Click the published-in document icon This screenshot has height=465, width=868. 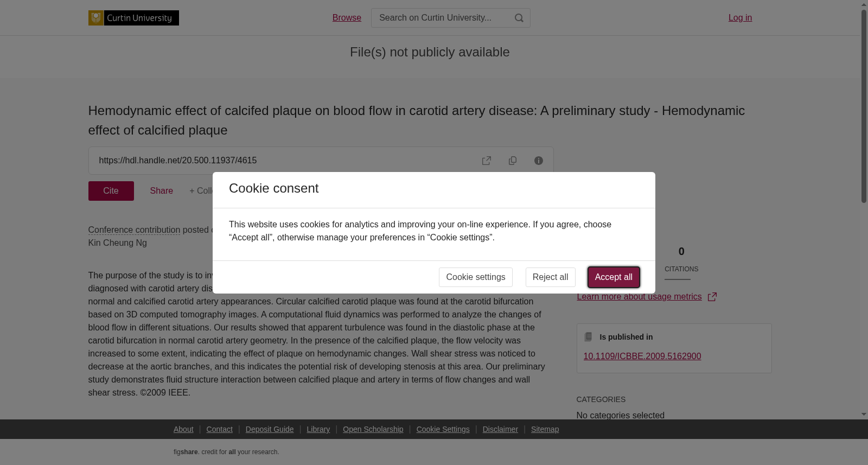[x=588, y=337]
